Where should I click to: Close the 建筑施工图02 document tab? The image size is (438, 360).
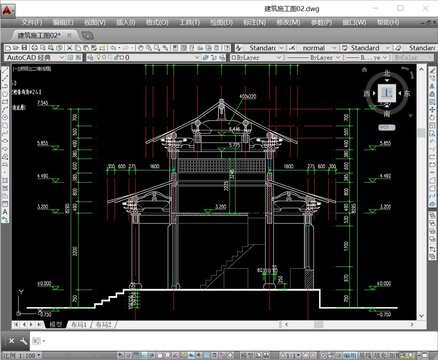[x=69, y=35]
